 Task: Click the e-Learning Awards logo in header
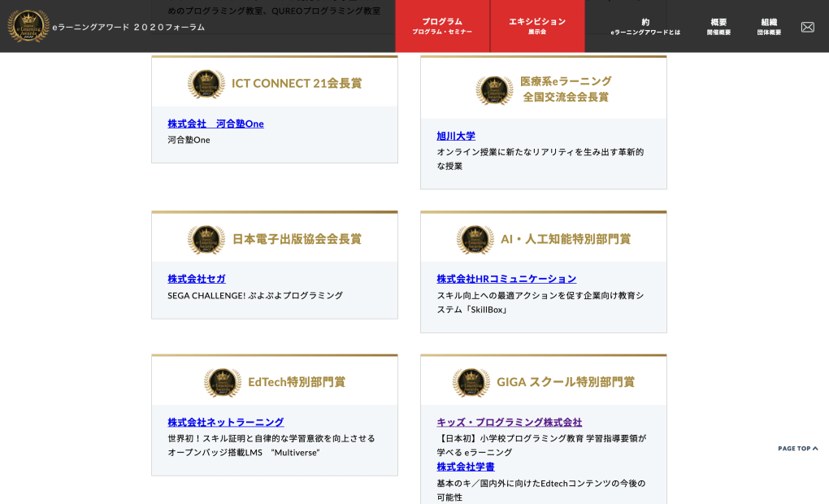coord(28,26)
